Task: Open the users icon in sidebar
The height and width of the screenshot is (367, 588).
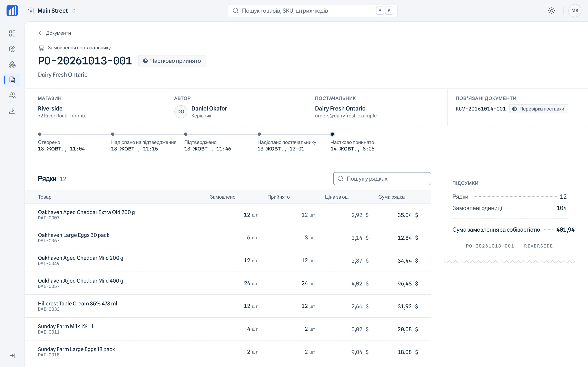Action: [12, 96]
